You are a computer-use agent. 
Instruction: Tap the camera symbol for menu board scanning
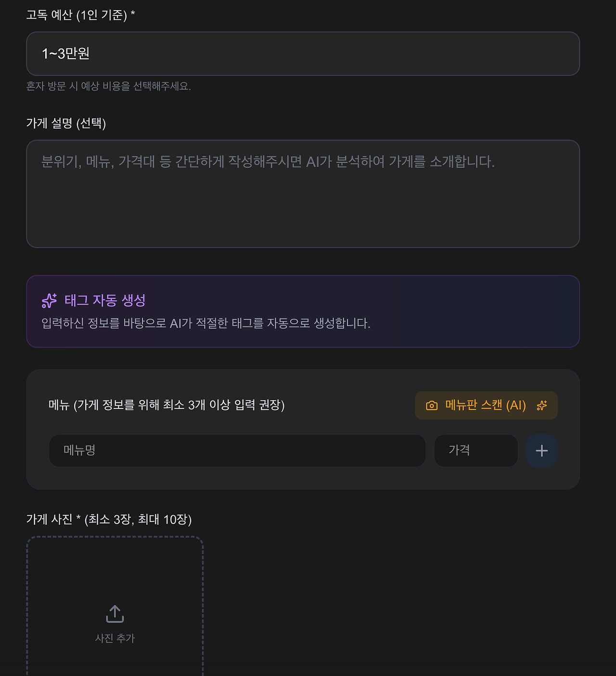[x=432, y=406]
